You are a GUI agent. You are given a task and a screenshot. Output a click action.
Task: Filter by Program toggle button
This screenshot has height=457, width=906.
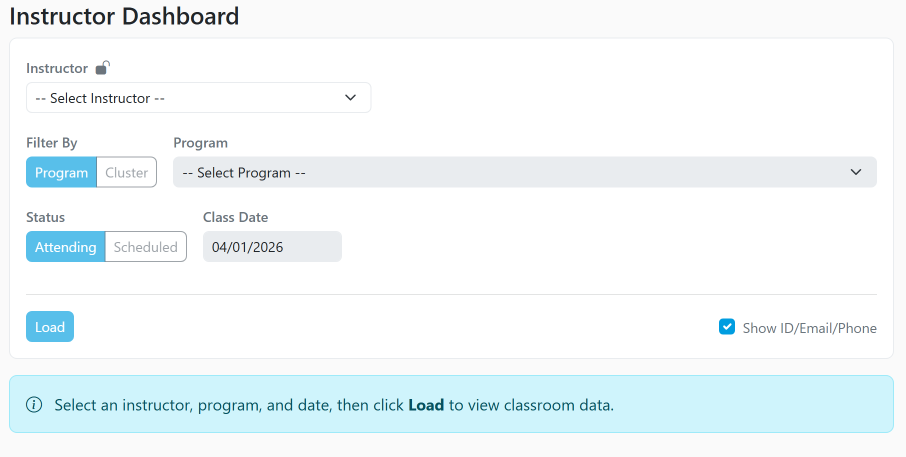pyautogui.click(x=61, y=172)
